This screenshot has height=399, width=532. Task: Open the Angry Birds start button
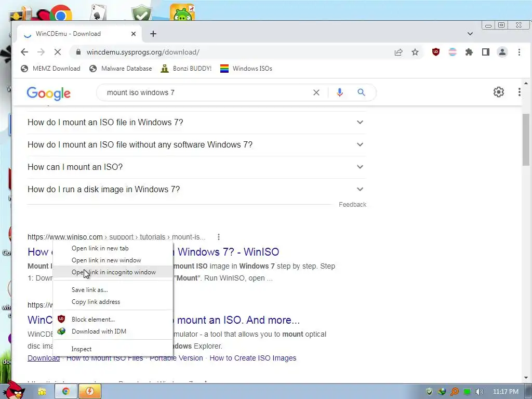[14, 390]
